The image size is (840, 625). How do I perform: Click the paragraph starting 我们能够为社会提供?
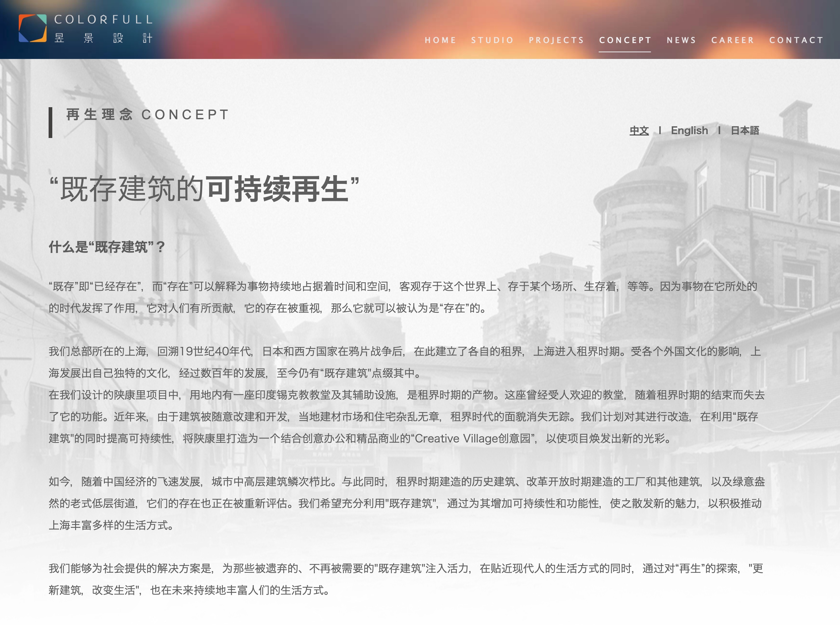pos(406,579)
